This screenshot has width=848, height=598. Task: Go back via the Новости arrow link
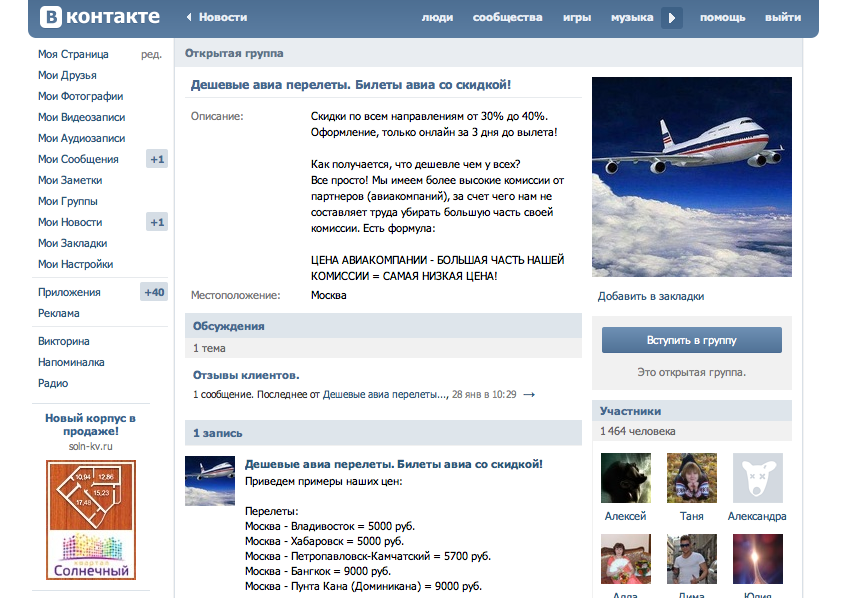click(217, 17)
